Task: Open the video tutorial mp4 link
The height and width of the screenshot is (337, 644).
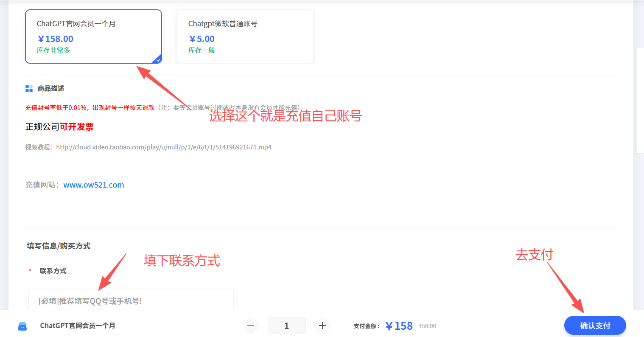Action: point(163,147)
